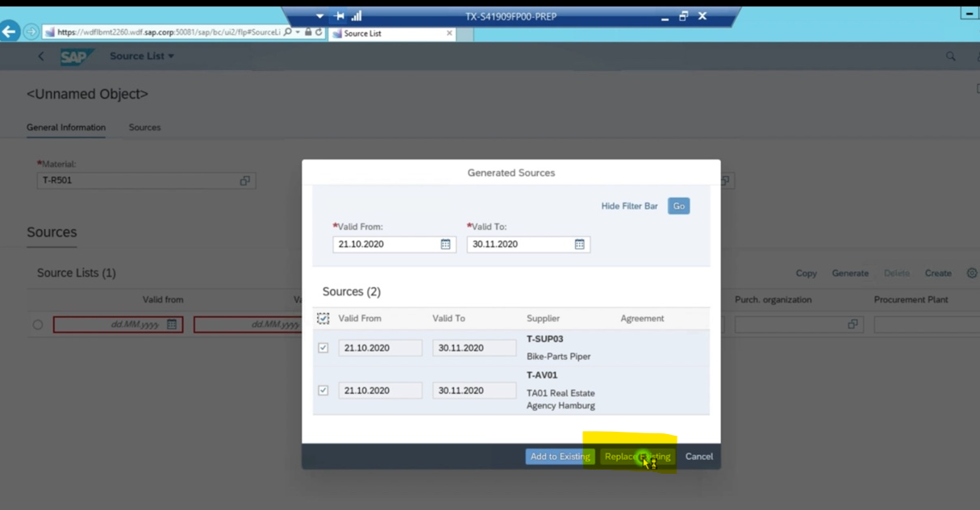Click the browser back arrow button
Screen dimensions: 980x510
tap(10, 31)
